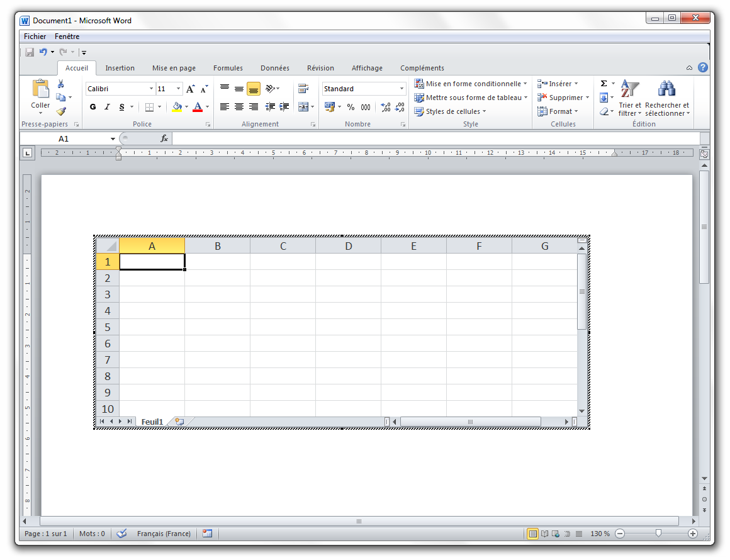
Task: Open the Calibri font name dropdown
Action: pos(151,89)
